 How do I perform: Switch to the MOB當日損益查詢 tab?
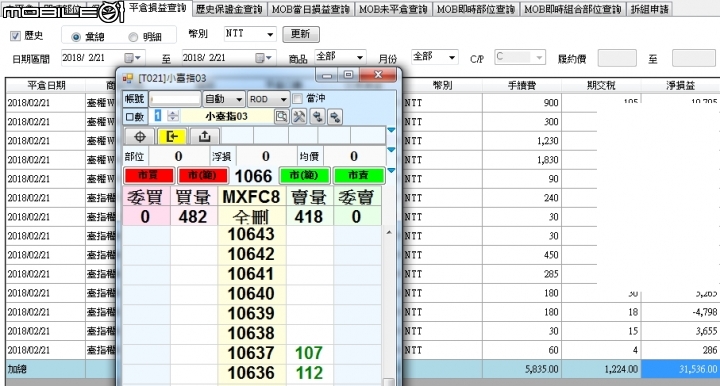pyautogui.click(x=310, y=9)
